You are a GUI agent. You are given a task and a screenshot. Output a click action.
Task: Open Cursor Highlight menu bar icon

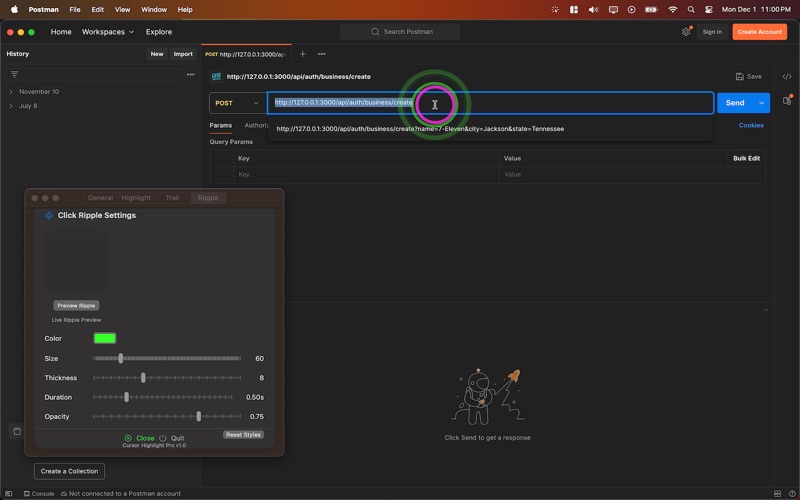[x=555, y=9]
